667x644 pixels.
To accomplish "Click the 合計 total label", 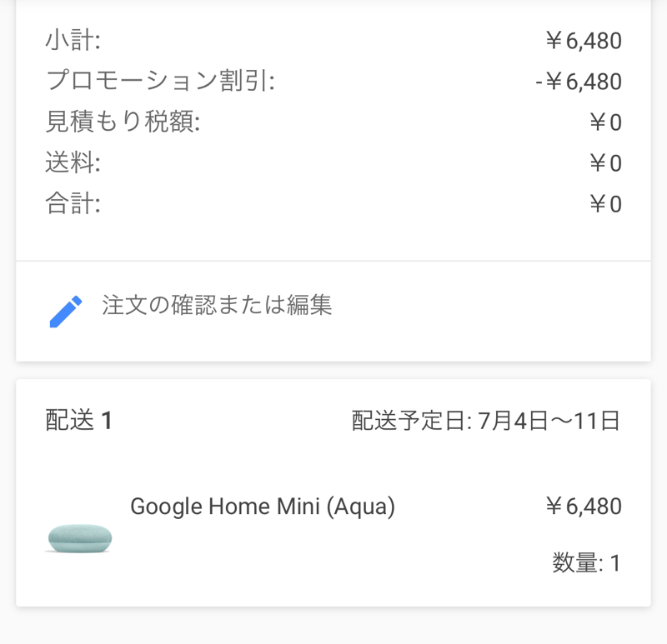I will pos(73,203).
